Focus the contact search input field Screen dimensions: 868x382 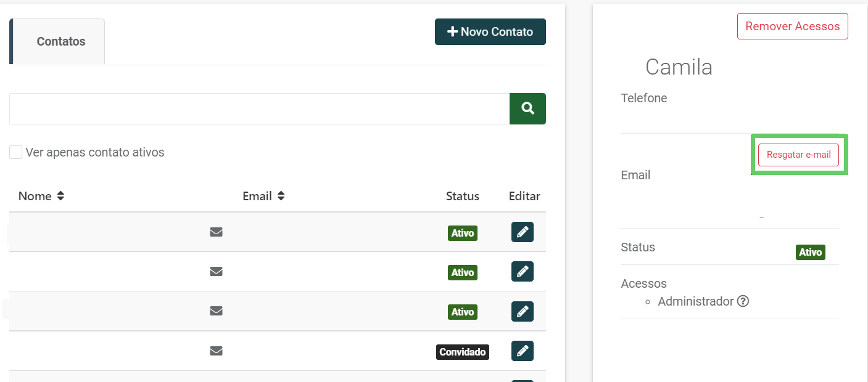point(259,108)
